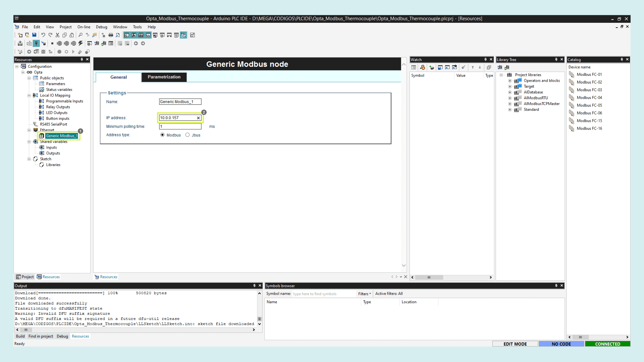The image size is (644, 362).
Task: Select Modbus FC-03 in the Catalog
Action: pyautogui.click(x=589, y=90)
